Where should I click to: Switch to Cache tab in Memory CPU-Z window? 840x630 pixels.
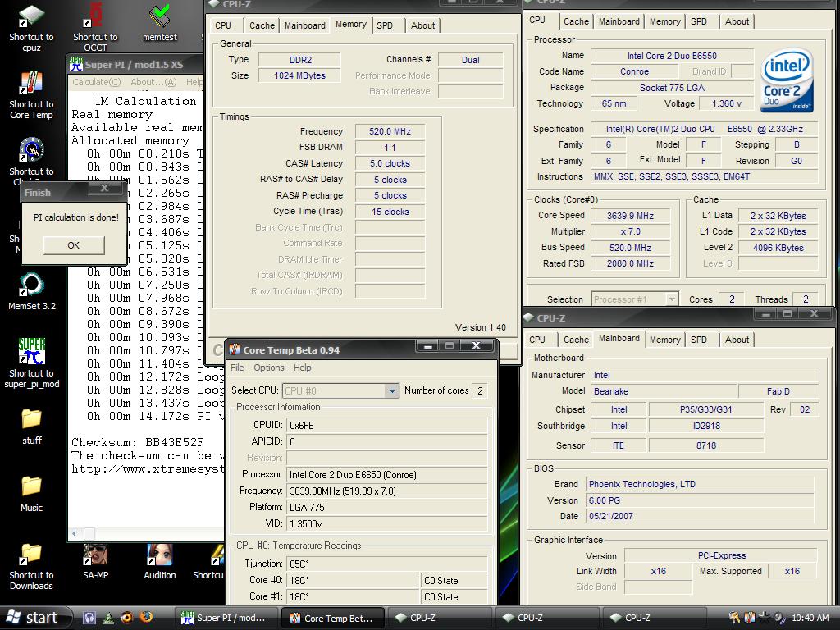[262, 25]
